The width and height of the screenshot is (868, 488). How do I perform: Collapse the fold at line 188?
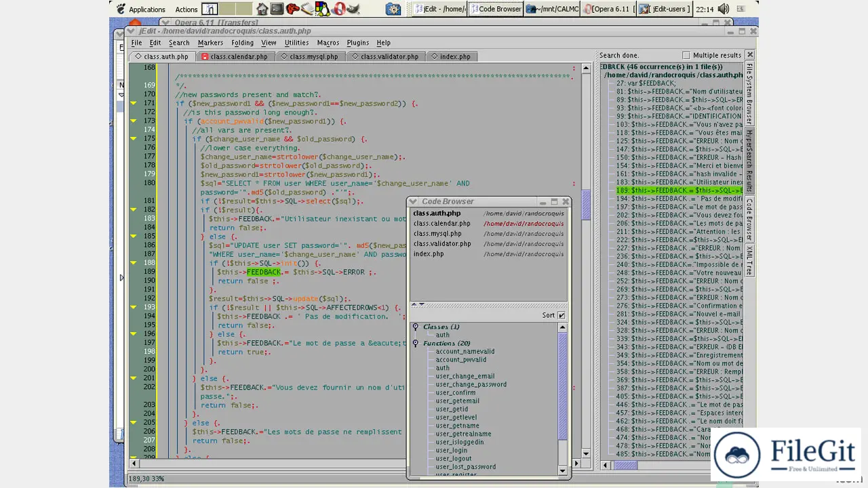coord(134,263)
